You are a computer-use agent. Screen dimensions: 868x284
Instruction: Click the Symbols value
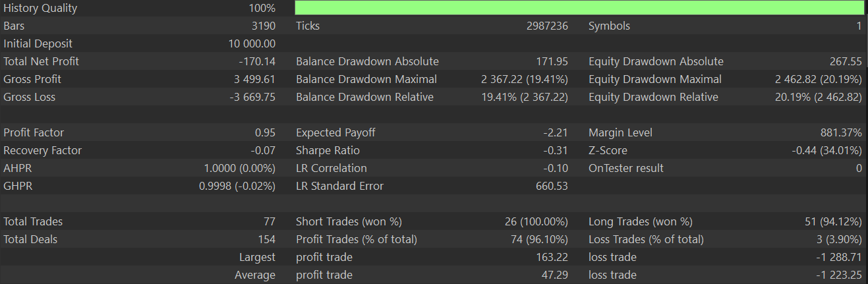pos(859,26)
